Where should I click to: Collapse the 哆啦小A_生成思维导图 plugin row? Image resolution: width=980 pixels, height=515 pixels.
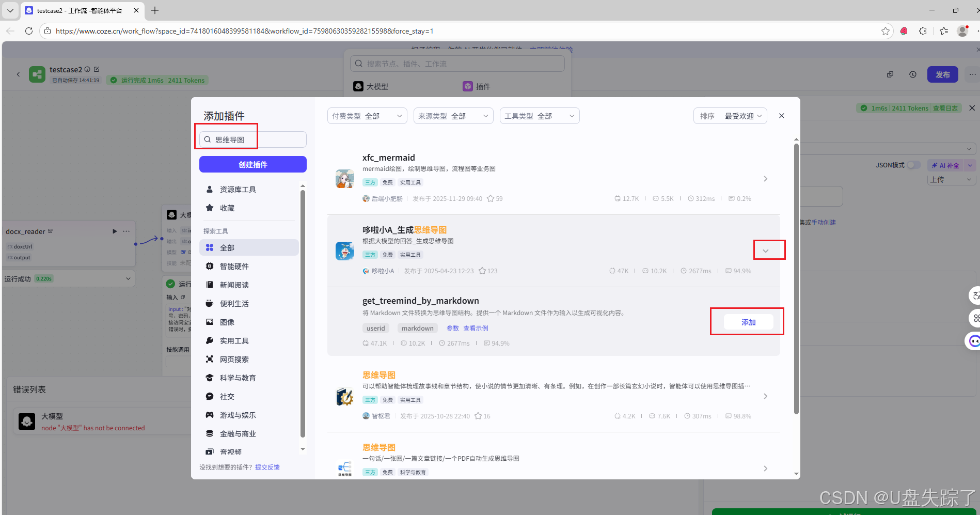pyautogui.click(x=766, y=251)
